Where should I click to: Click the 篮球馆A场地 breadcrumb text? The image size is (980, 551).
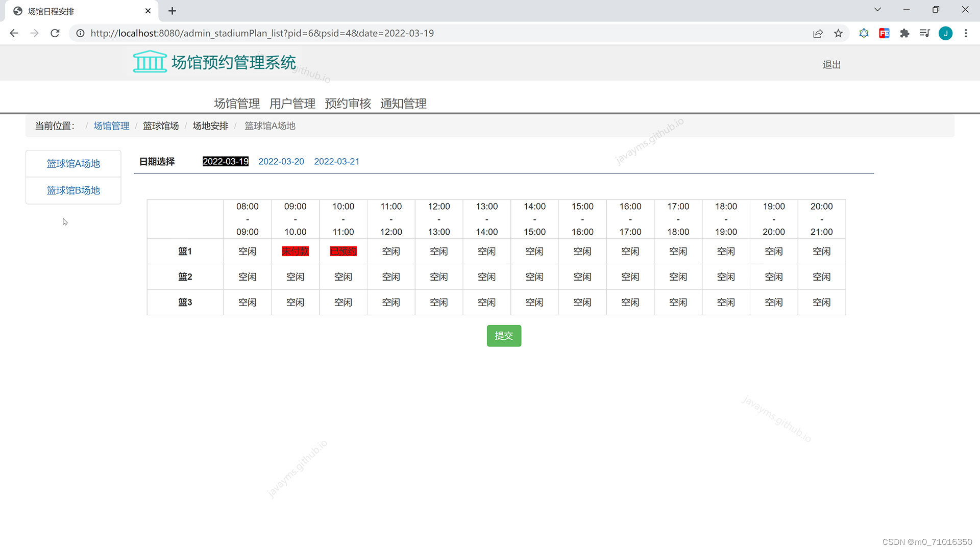(x=270, y=126)
